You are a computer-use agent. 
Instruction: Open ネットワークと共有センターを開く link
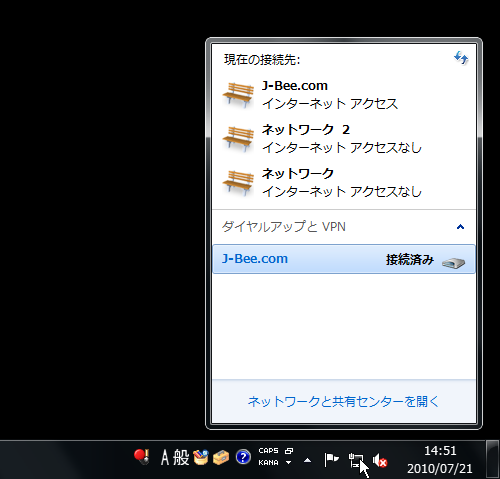(x=343, y=402)
